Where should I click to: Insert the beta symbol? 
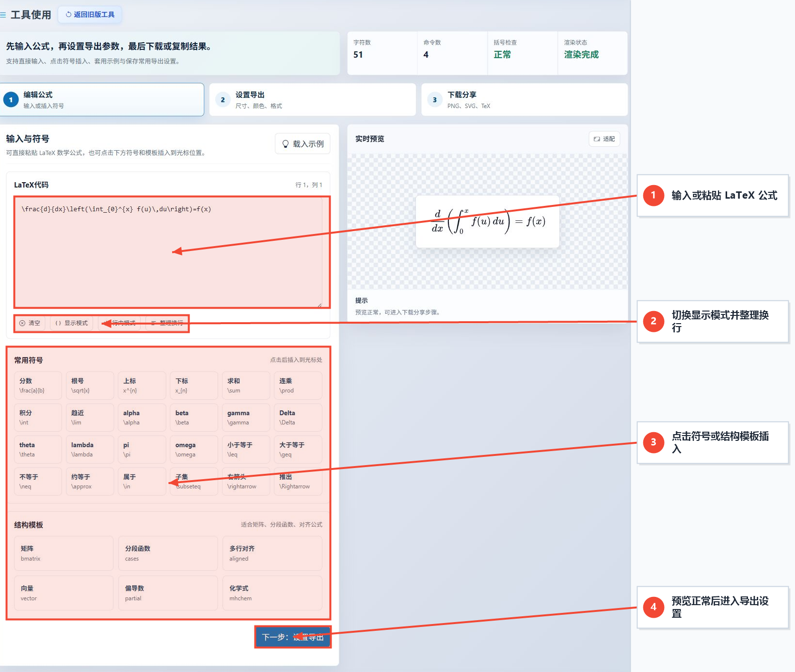pyautogui.click(x=194, y=418)
